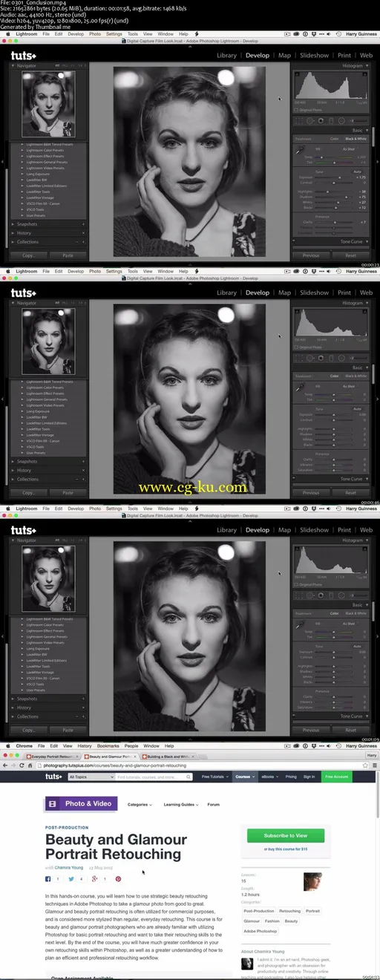The image size is (380, 980).
Task: Click the Find tutorials, courses search field
Action: (x=155, y=777)
